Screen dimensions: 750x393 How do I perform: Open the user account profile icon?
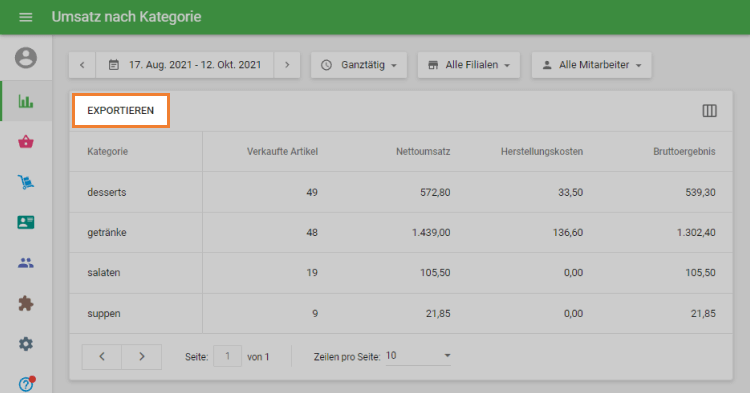pos(26,58)
